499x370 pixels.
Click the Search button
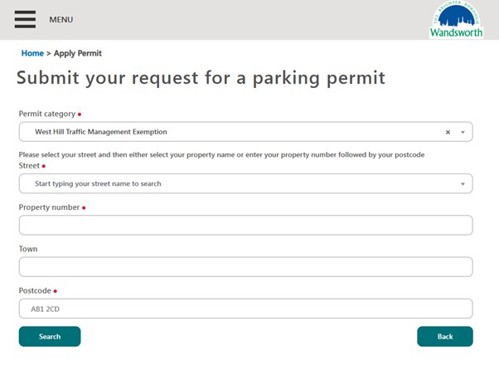pos(50,336)
